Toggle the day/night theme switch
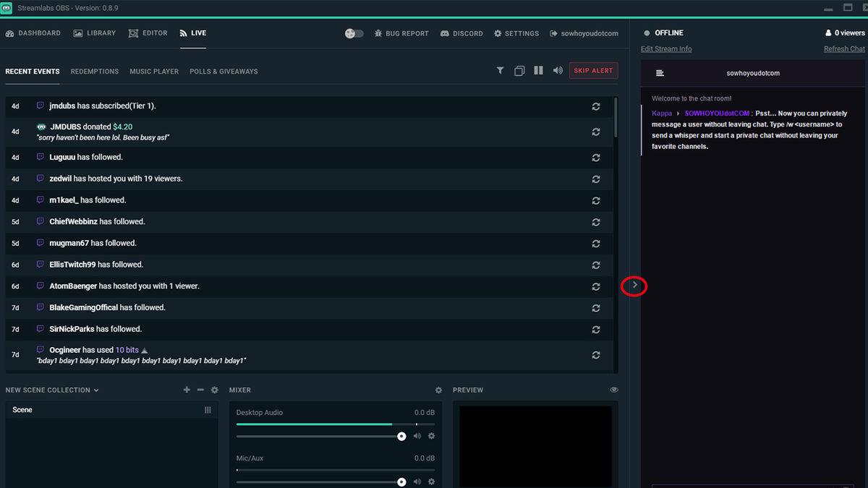The width and height of the screenshot is (868, 488). (x=354, y=33)
